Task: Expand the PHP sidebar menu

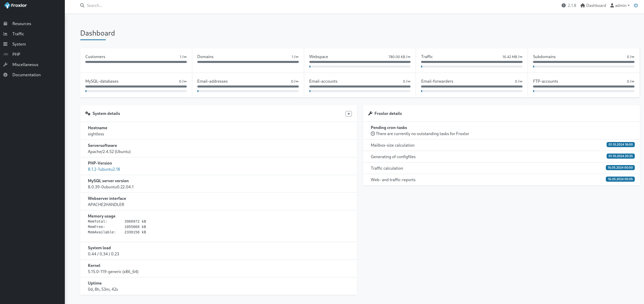Action: point(16,54)
